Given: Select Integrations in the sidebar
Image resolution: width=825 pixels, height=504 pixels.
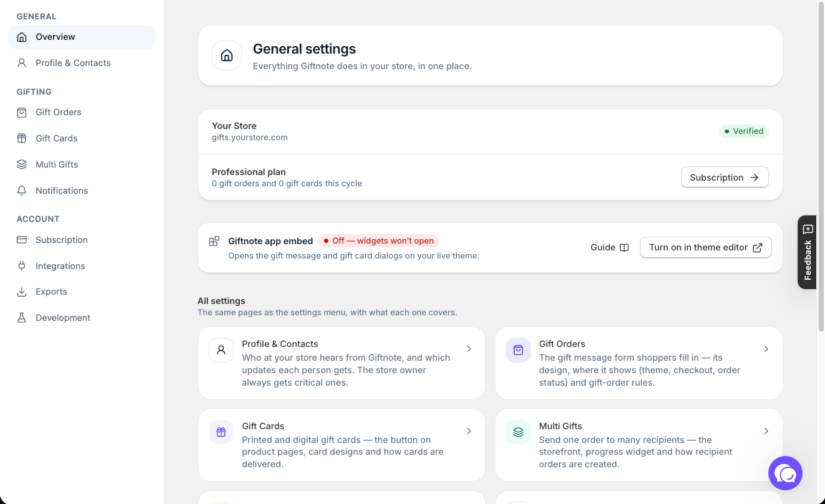Looking at the screenshot, I should tap(82, 266).
